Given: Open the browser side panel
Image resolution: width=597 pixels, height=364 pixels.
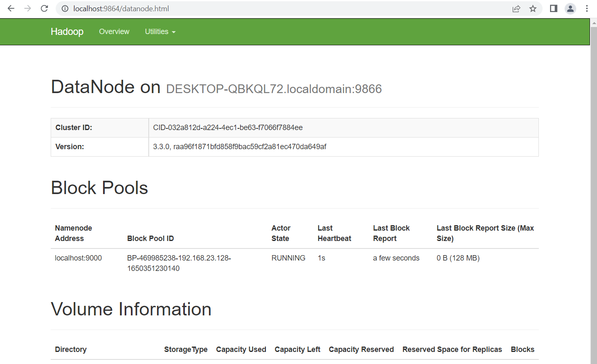Looking at the screenshot, I should click(x=553, y=9).
